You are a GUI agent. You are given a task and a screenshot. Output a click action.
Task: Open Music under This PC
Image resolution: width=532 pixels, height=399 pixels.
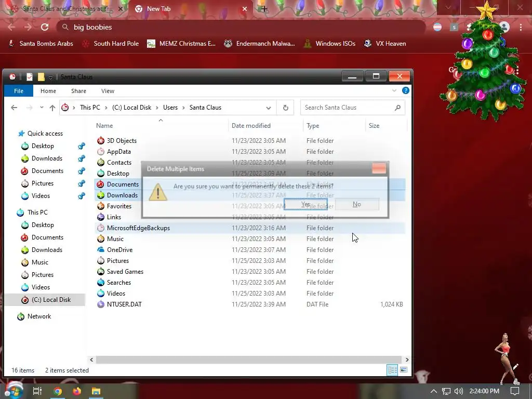click(x=39, y=262)
